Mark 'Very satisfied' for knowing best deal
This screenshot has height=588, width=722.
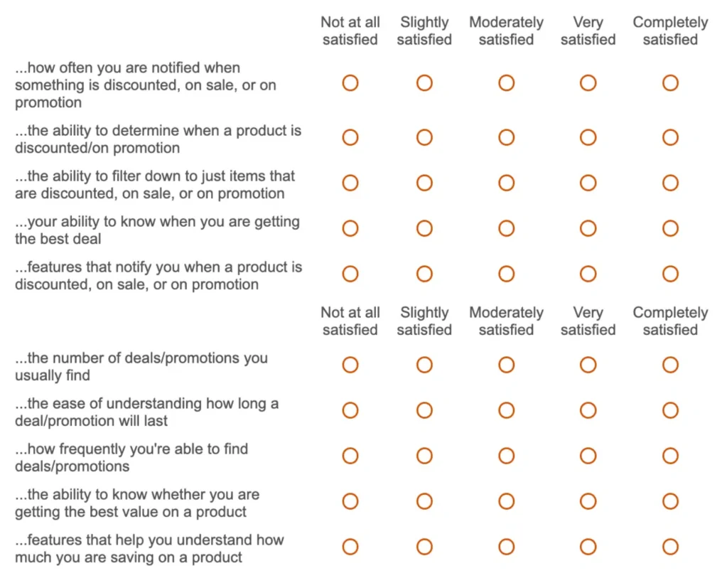click(588, 228)
